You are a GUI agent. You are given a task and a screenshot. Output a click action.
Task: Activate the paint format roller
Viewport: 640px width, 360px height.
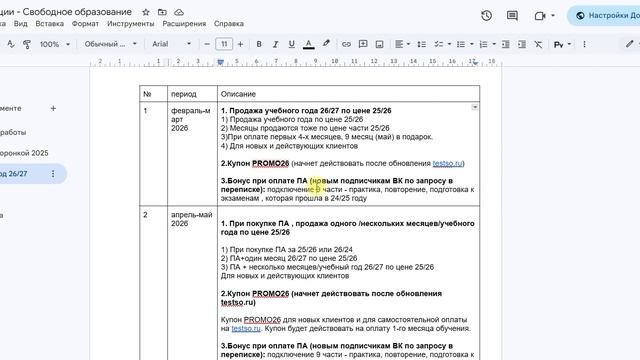coord(27,44)
